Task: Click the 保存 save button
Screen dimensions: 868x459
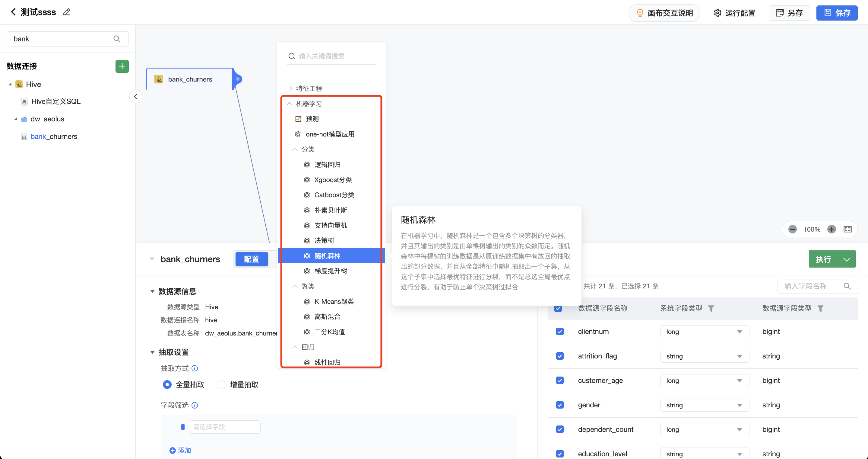Action: (x=837, y=13)
